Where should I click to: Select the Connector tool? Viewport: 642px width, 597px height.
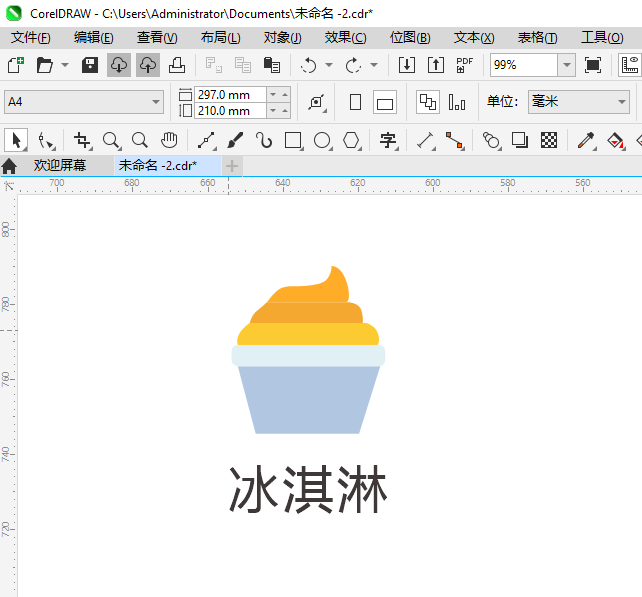(455, 140)
